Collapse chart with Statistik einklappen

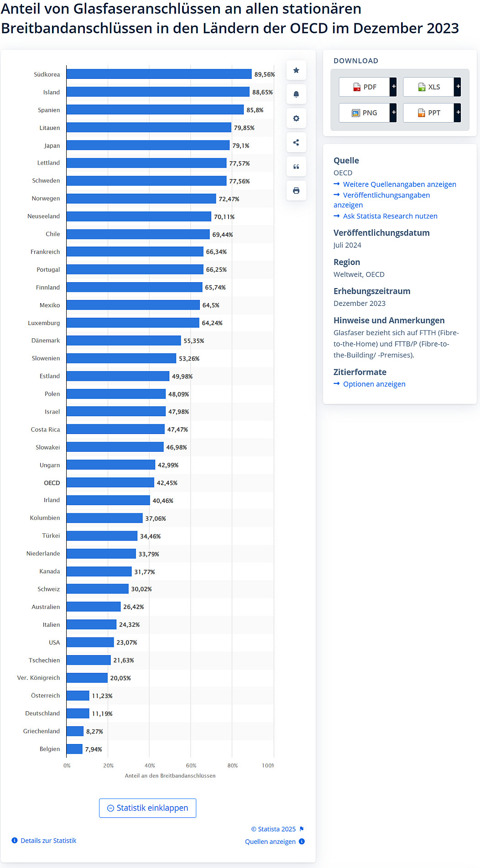coord(147,808)
